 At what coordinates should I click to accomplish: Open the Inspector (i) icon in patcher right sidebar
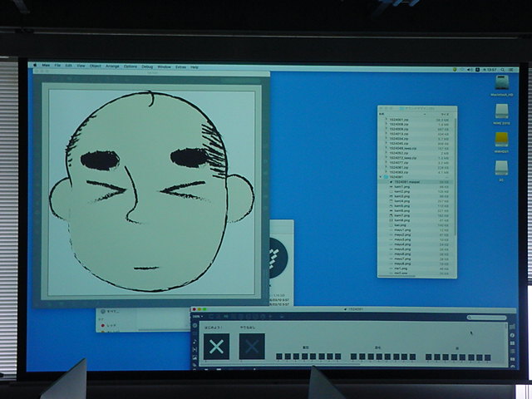point(512,335)
